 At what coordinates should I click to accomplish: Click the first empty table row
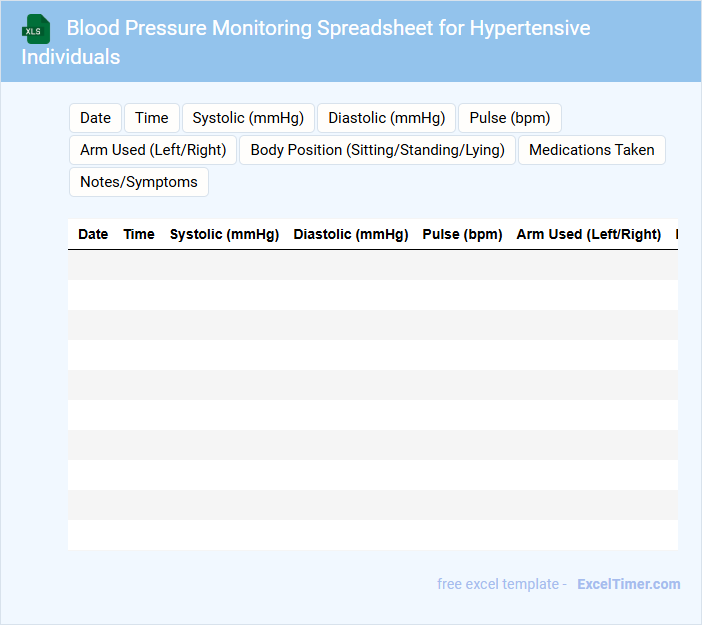pos(373,265)
